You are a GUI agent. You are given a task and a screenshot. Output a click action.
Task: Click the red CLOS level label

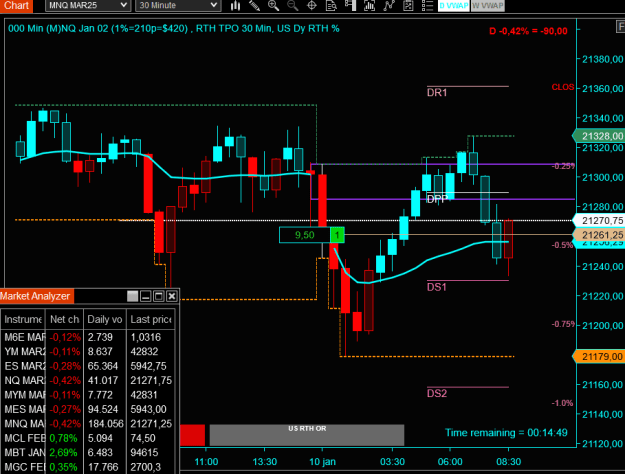click(563, 87)
